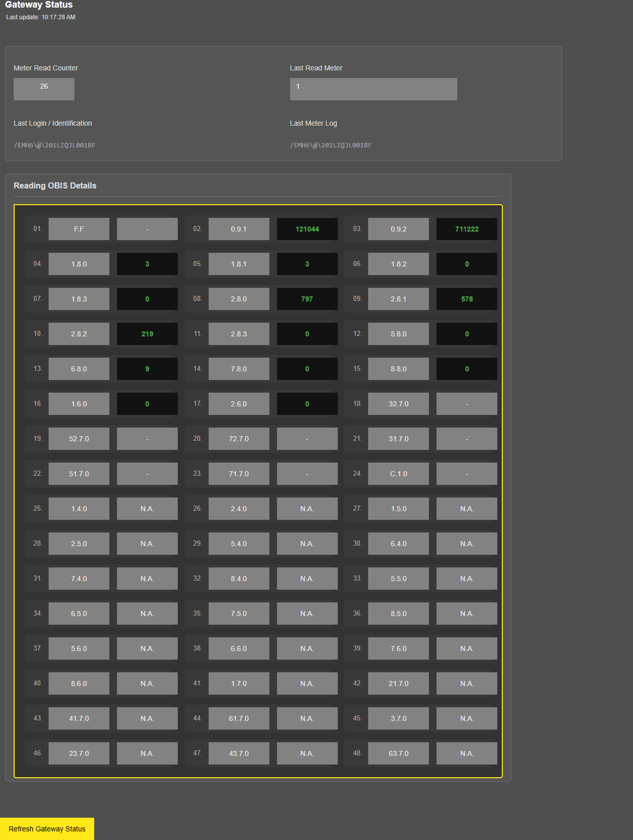Viewport: 633px width, 840px height.
Task: Click the 6.5.0 OBIS code cell
Action: point(79,614)
